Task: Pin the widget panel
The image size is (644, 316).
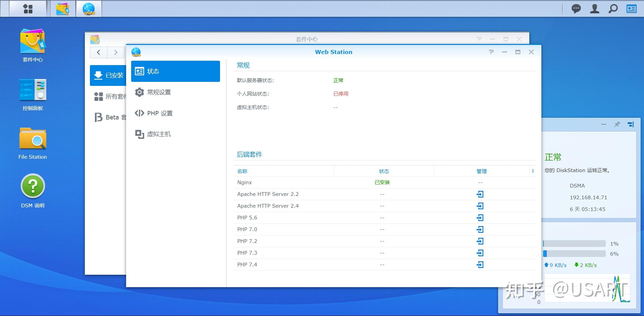Action: click(617, 124)
